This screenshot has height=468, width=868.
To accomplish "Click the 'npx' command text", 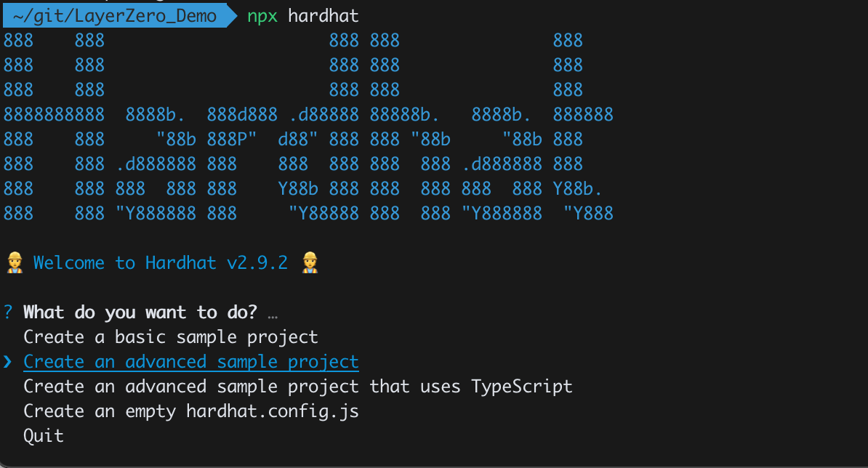I will pos(262,16).
